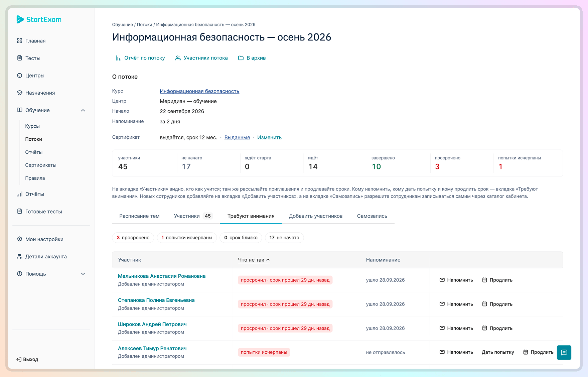Open the chat widget button
The width and height of the screenshot is (588, 377).
pos(564,353)
